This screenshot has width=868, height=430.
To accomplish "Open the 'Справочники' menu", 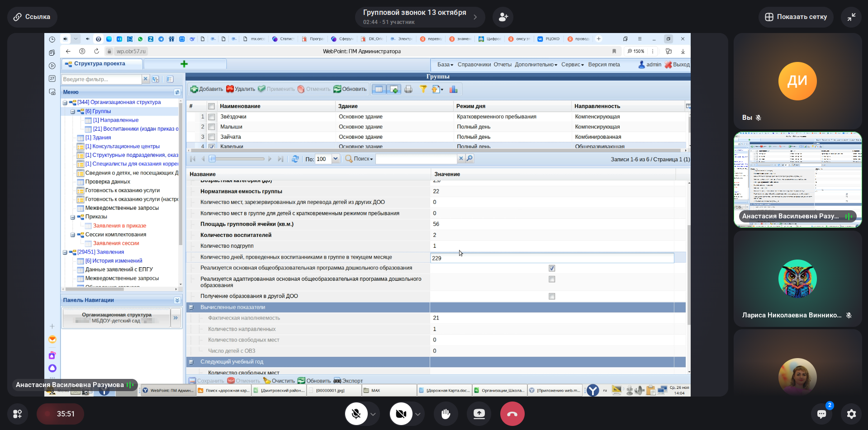I will point(474,65).
